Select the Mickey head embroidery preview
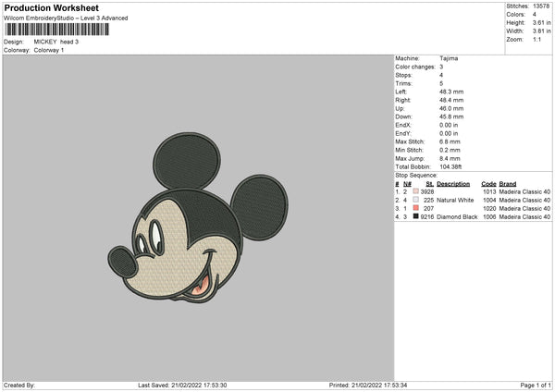The image size is (555, 392). (198, 218)
